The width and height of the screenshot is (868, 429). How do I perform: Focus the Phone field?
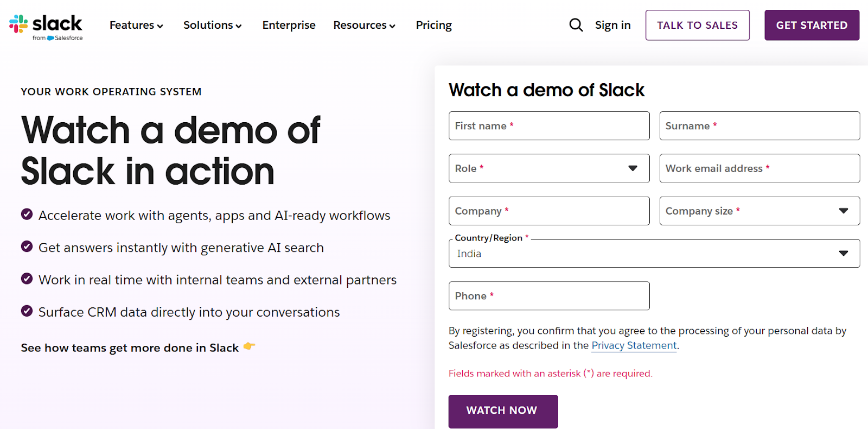coord(549,296)
